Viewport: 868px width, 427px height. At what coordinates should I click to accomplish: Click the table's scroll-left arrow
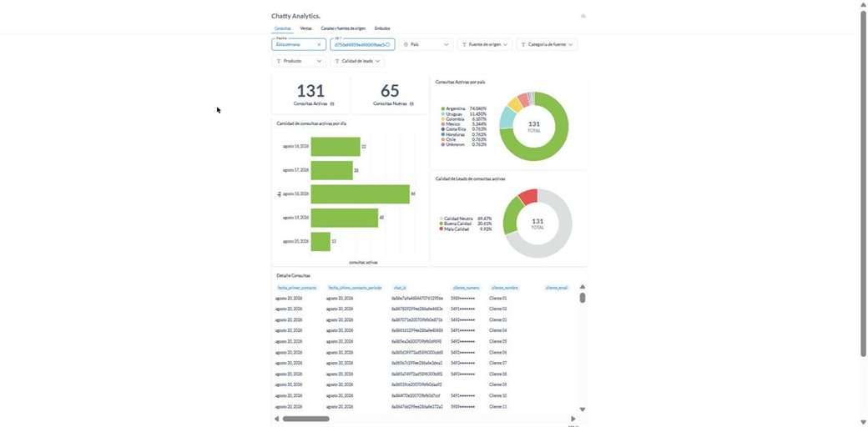point(277,419)
